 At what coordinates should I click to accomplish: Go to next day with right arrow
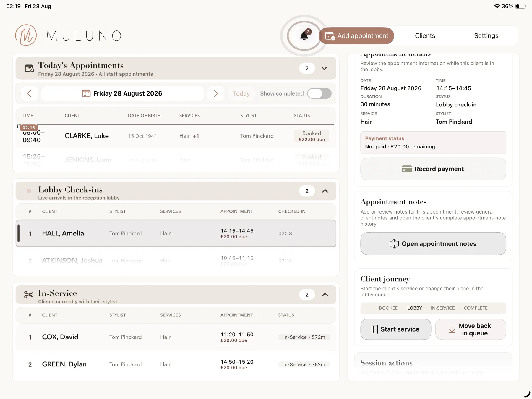[216, 93]
